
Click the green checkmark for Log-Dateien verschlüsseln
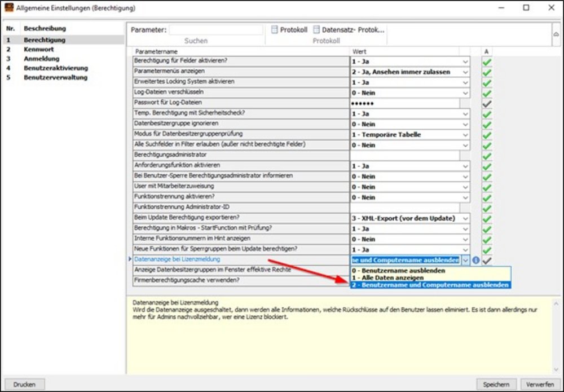(x=487, y=93)
